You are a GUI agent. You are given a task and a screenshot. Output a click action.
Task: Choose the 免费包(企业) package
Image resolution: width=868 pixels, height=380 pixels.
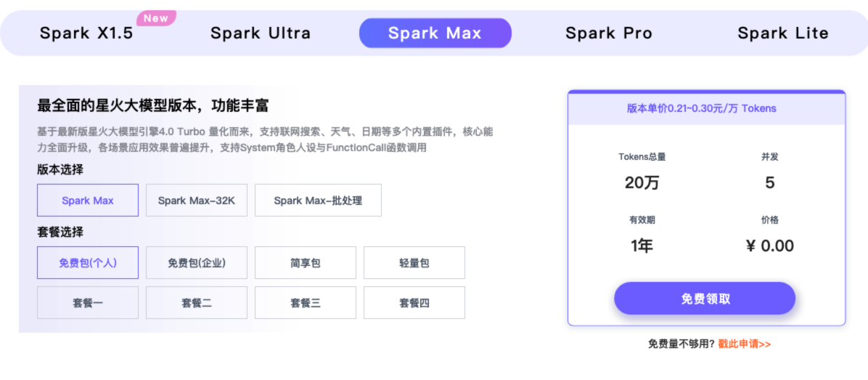pyautogui.click(x=197, y=263)
